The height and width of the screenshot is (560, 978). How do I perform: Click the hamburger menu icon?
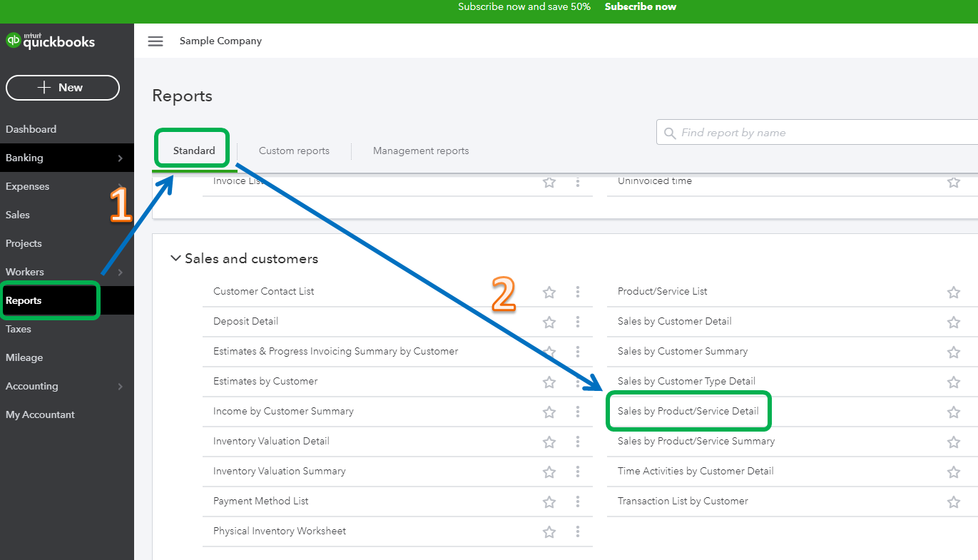tap(156, 41)
